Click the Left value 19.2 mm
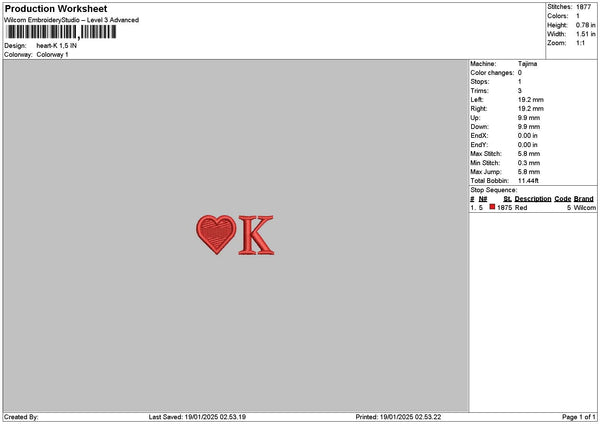Screen dimensions: 600x424 pos(531,99)
